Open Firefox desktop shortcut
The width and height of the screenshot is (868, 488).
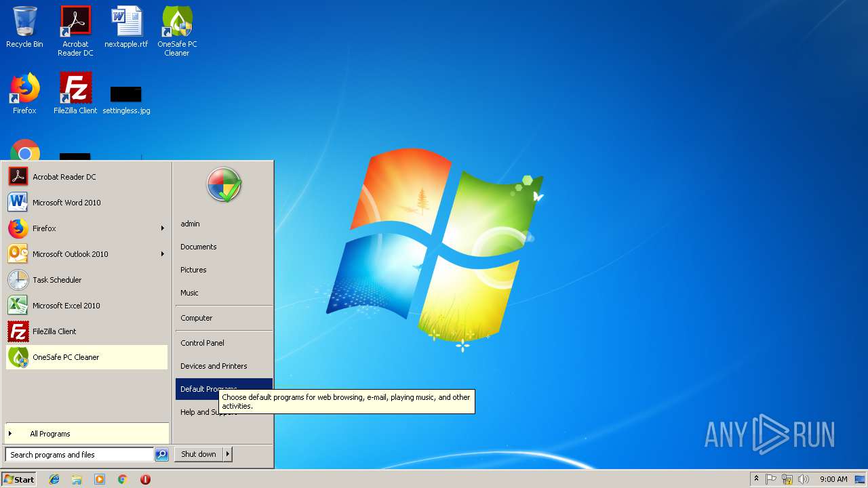tap(24, 94)
